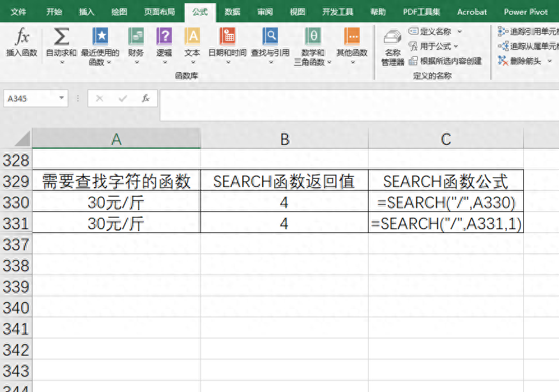The height and width of the screenshot is (392, 559).
Task: Click Remove Arrows (删除箭头) icon
Action: coord(503,61)
